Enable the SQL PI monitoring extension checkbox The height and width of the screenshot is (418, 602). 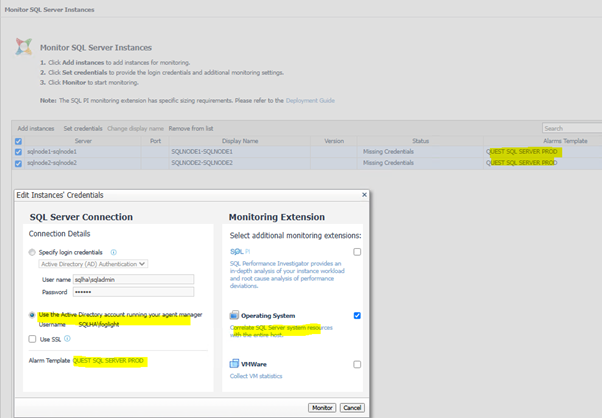pos(357,252)
